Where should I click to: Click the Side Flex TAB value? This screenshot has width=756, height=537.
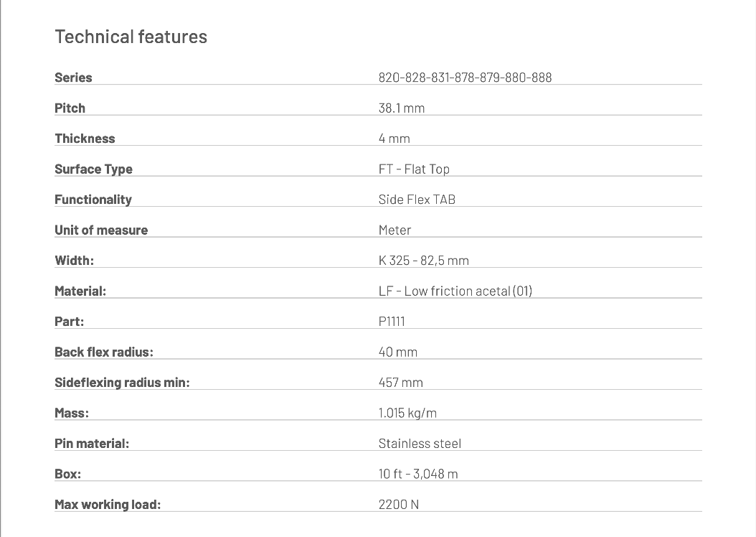click(417, 200)
